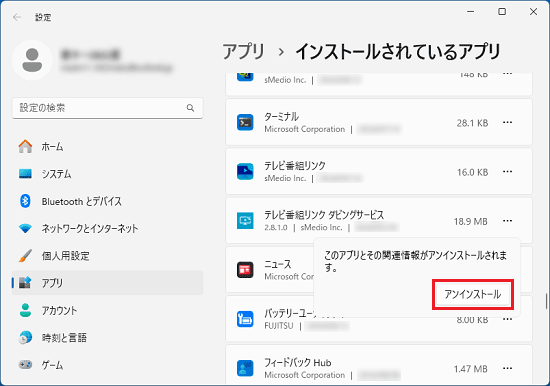This screenshot has height=386, width=550.
Task: Open アカウント settings category
Action: (107, 310)
